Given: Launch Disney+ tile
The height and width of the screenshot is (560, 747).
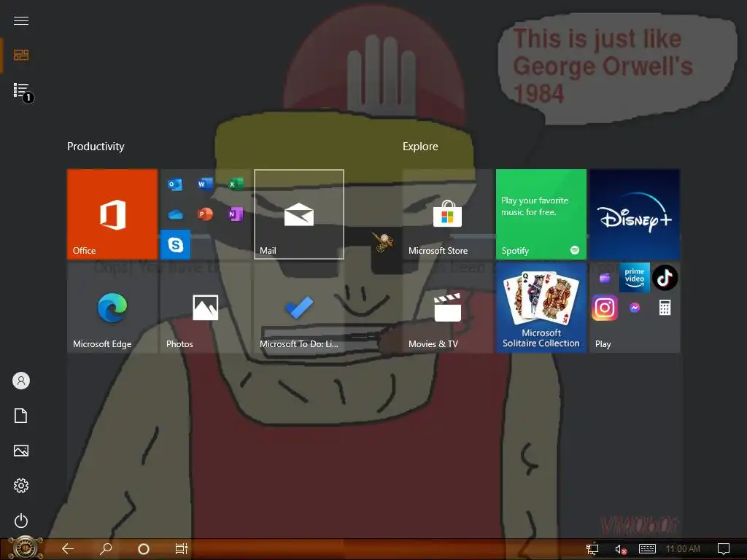Looking at the screenshot, I should pyautogui.click(x=634, y=214).
